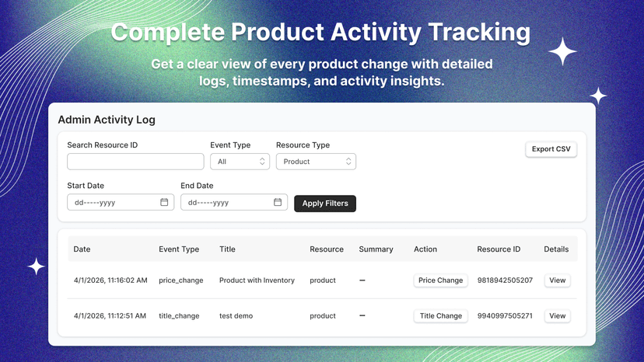The height and width of the screenshot is (362, 644).
Task: Select the Event Type column header
Action: coord(179,249)
